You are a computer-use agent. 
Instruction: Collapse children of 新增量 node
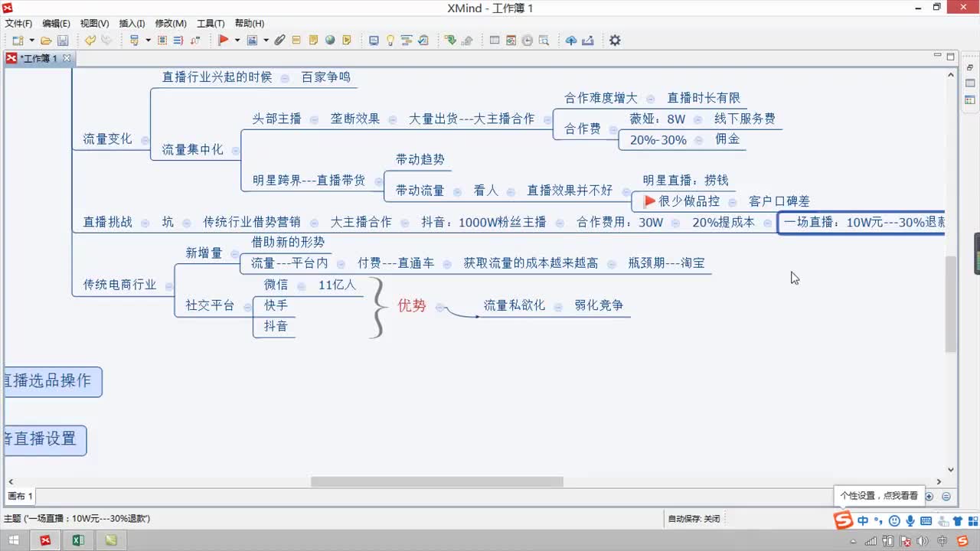tap(236, 253)
